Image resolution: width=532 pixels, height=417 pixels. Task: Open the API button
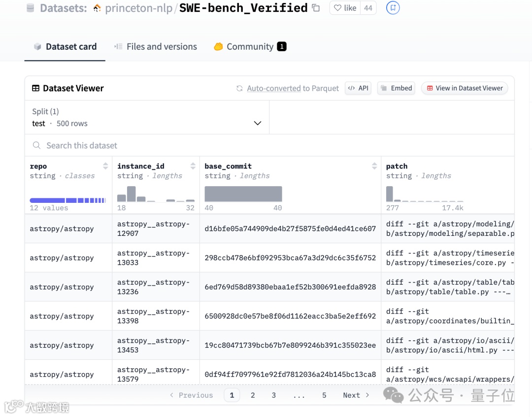click(358, 88)
